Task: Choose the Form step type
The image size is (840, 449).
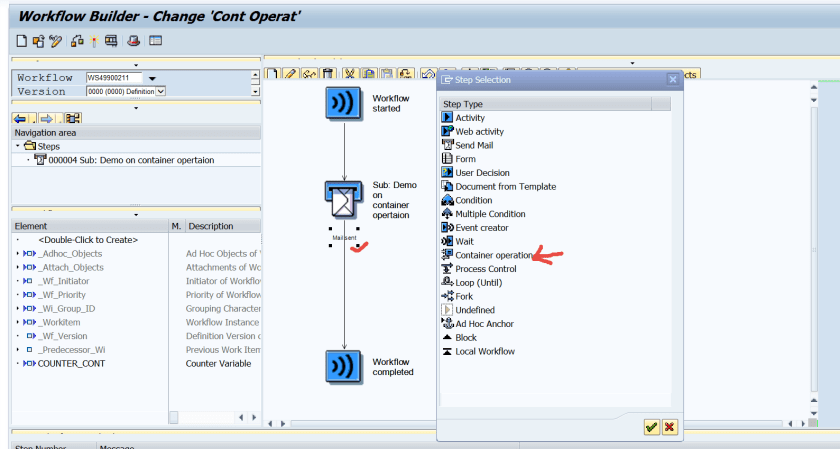Action: 465,159
